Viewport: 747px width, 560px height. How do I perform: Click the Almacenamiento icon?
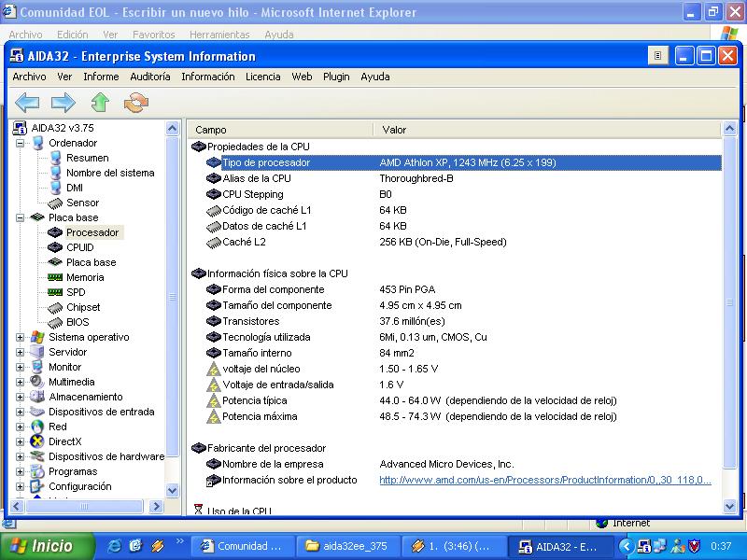coord(37,397)
